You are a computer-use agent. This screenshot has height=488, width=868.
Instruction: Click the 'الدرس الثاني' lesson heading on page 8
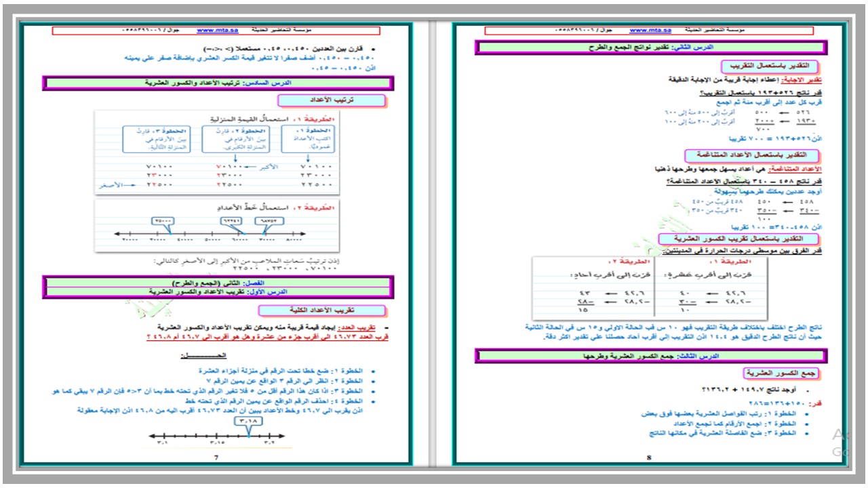point(650,47)
